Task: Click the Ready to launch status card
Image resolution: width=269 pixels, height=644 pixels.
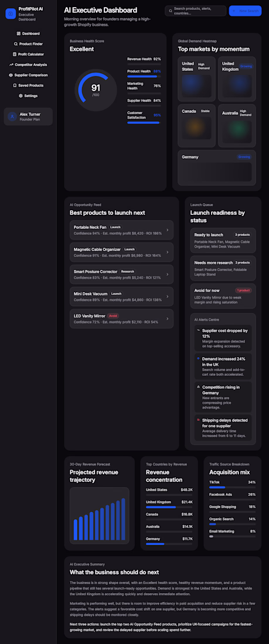Action: (223, 240)
